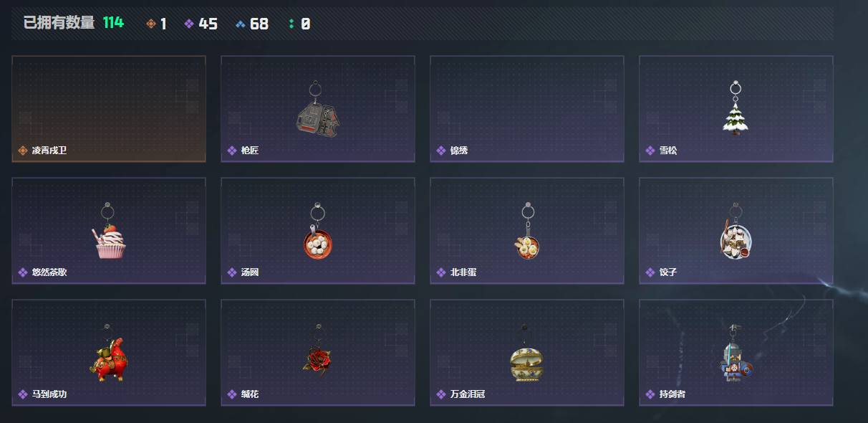Click the 持剑者 name label

(x=672, y=394)
